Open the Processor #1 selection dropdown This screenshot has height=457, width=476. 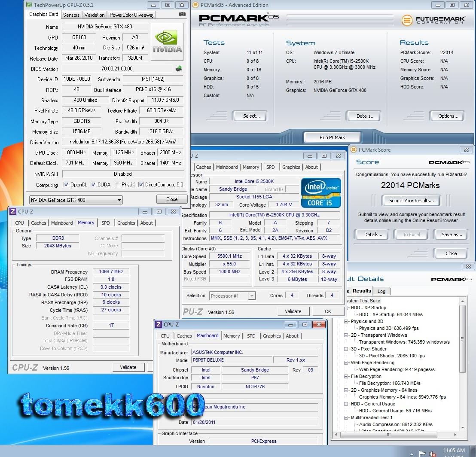[x=232, y=296]
